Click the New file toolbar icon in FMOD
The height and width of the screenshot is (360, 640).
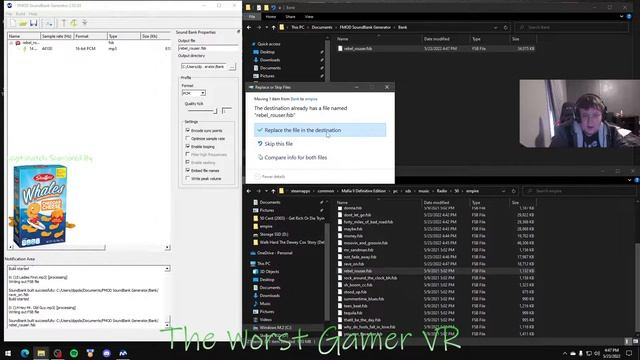13,23
